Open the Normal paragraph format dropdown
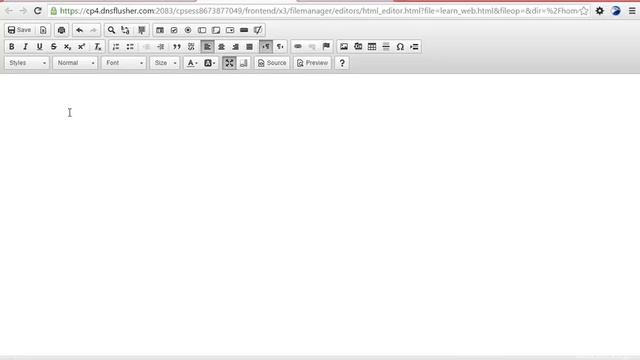This screenshot has width=640, height=360. [76, 63]
